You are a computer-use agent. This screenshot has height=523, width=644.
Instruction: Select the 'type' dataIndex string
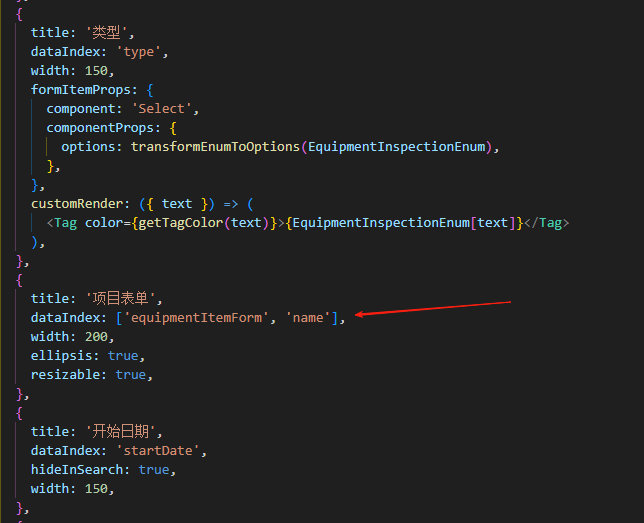click(x=139, y=52)
